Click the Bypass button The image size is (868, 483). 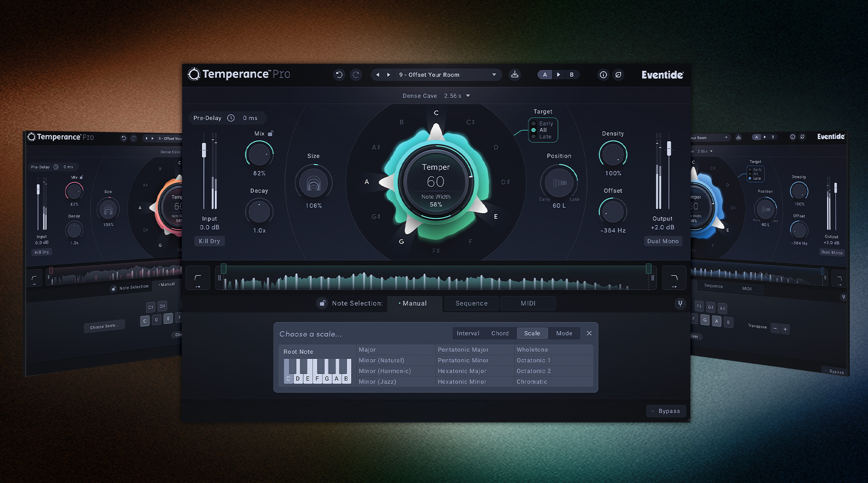tap(666, 411)
